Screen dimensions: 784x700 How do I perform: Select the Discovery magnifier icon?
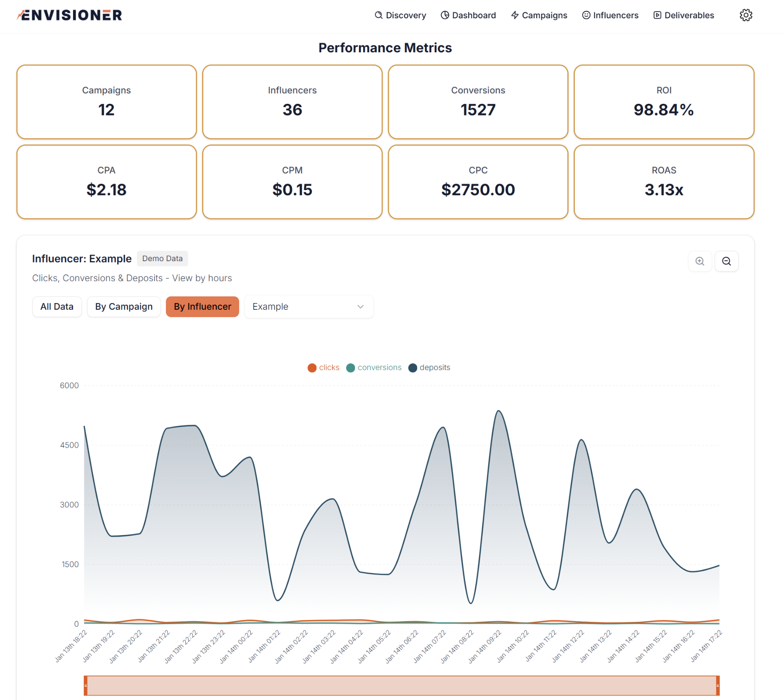pyautogui.click(x=379, y=15)
